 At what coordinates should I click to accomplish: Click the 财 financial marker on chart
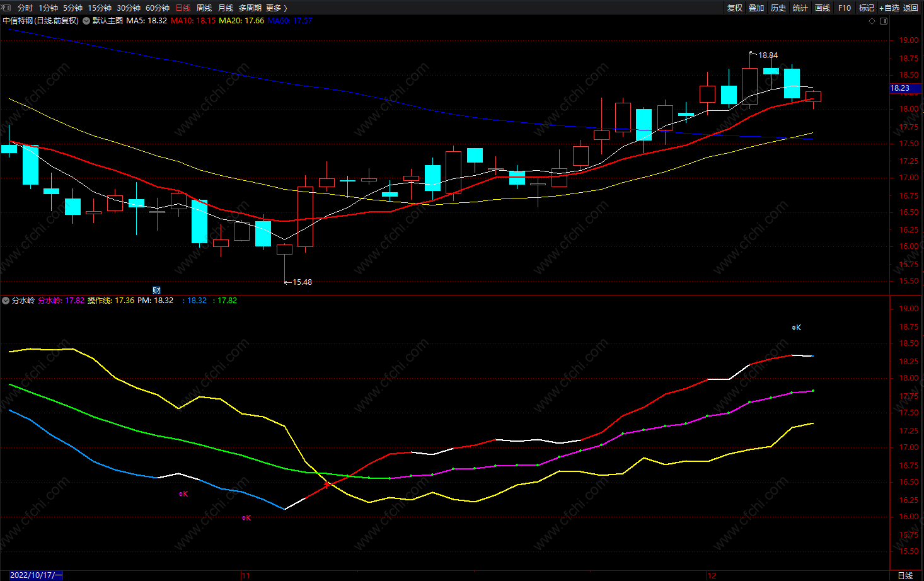tap(156, 290)
